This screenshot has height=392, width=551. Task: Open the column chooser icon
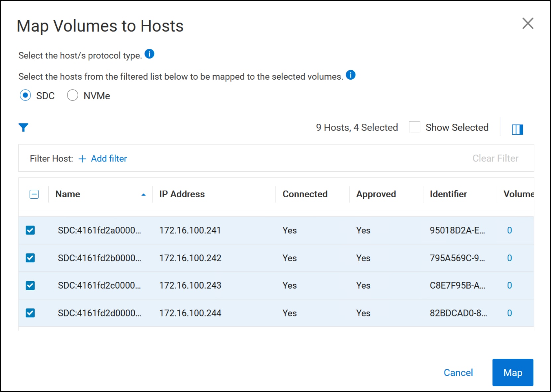(x=517, y=129)
